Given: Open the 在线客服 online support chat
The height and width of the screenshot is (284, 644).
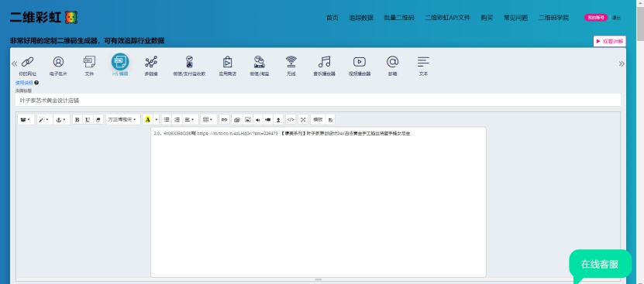Looking at the screenshot, I should click(x=600, y=265).
